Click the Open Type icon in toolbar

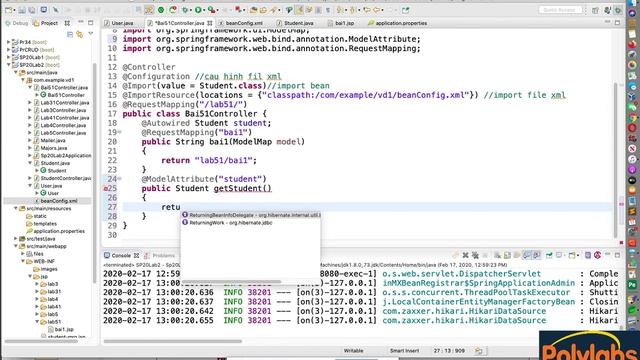(254, 10)
